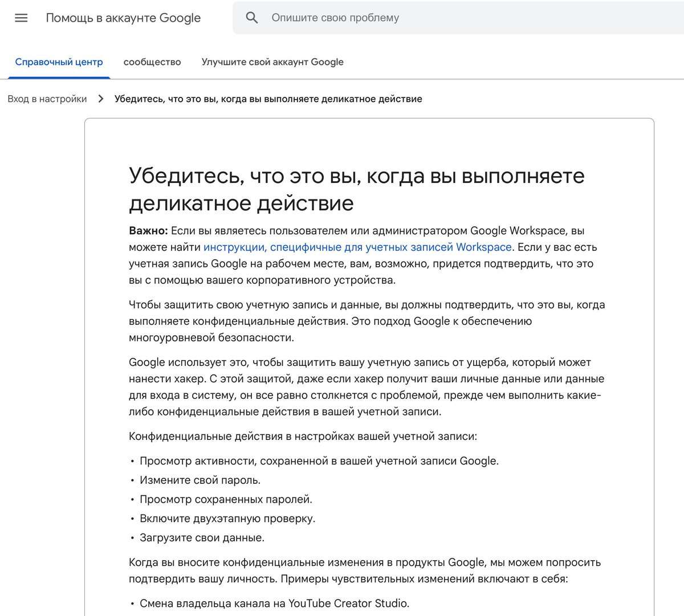Click paragraph starting 'Google использует это'
Screen dimensions: 684x616
(367, 387)
